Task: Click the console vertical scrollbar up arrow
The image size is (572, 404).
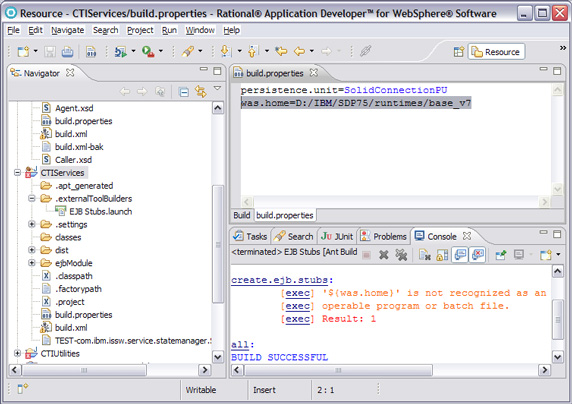Action: pyautogui.click(x=557, y=271)
